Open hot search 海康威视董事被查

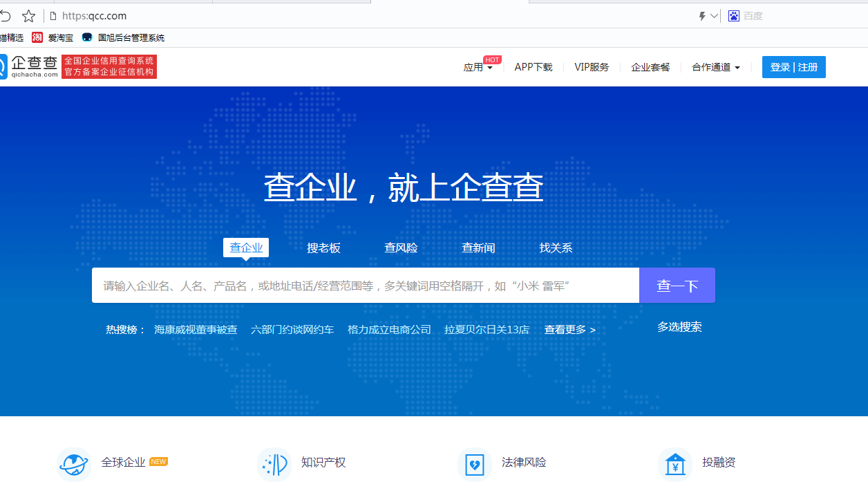196,330
